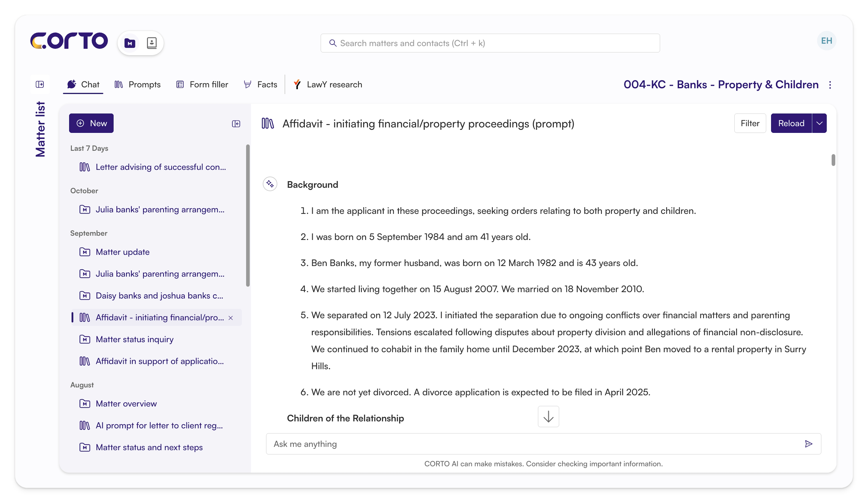Open the contacts icon in header
The width and height of the screenshot is (868, 503).
[151, 43]
